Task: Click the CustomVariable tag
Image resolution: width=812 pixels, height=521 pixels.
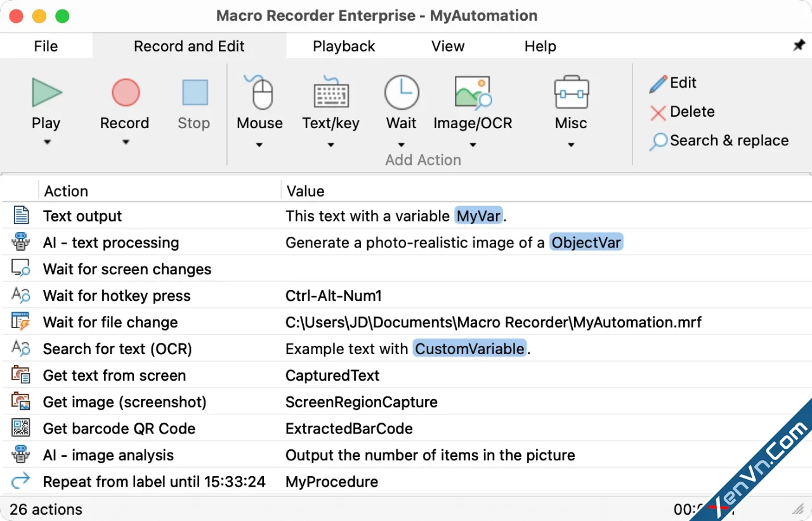Action: [470, 348]
